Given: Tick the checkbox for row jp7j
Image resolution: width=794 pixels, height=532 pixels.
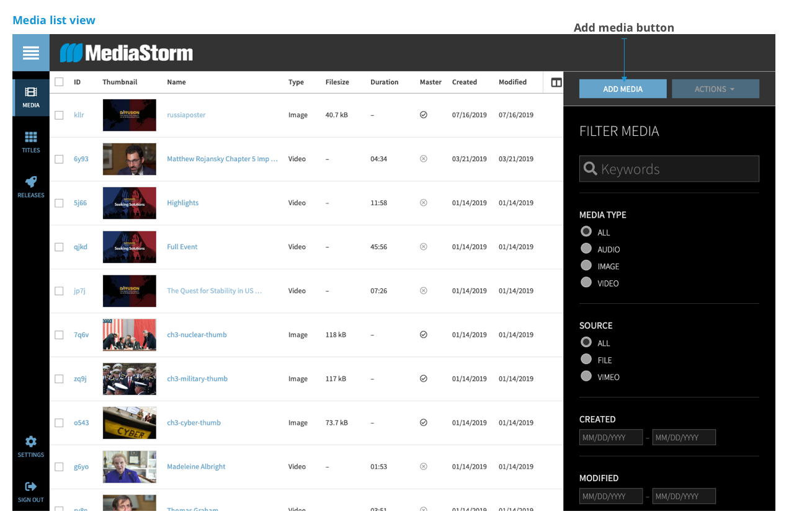Looking at the screenshot, I should tap(59, 291).
